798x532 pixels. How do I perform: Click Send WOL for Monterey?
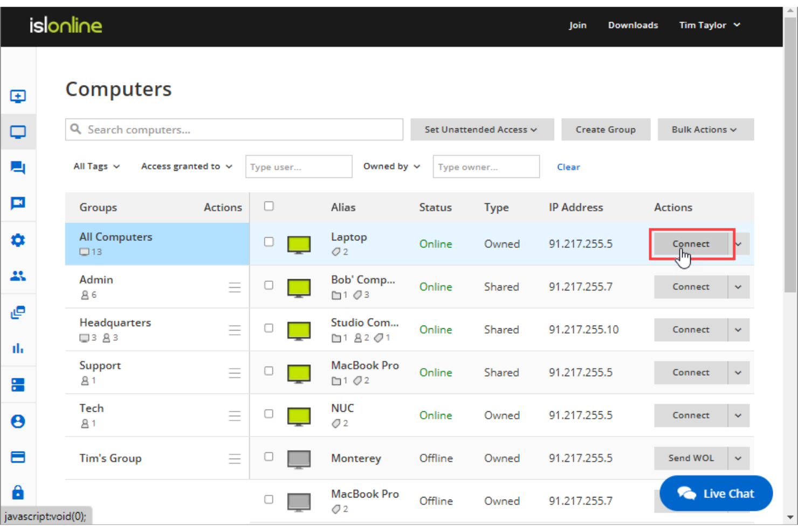[x=691, y=458]
